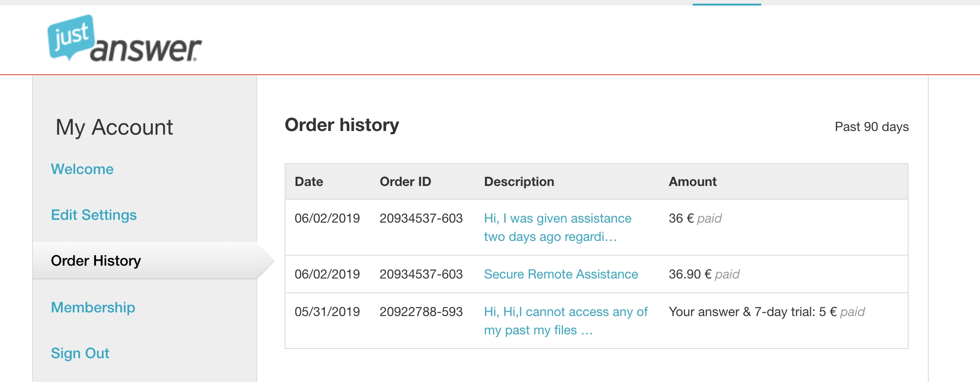The height and width of the screenshot is (382, 980).
Task: Open the Secure Remote Assistance order details
Action: point(561,274)
